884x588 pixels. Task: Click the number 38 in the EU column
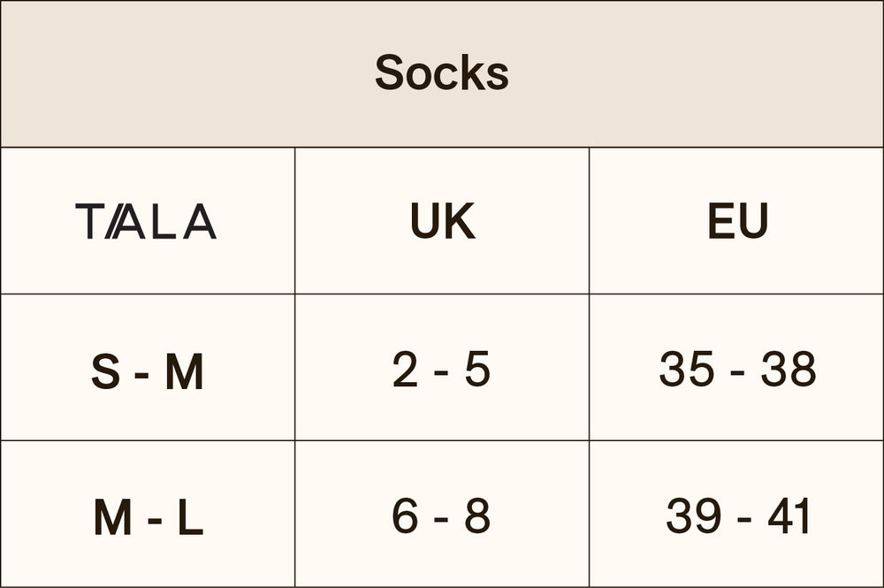tap(789, 370)
